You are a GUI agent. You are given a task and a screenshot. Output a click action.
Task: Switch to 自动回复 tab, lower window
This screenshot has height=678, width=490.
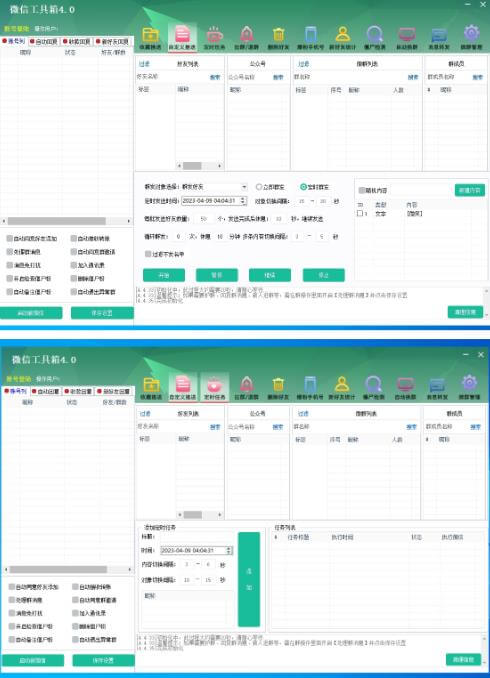pyautogui.click(x=45, y=391)
